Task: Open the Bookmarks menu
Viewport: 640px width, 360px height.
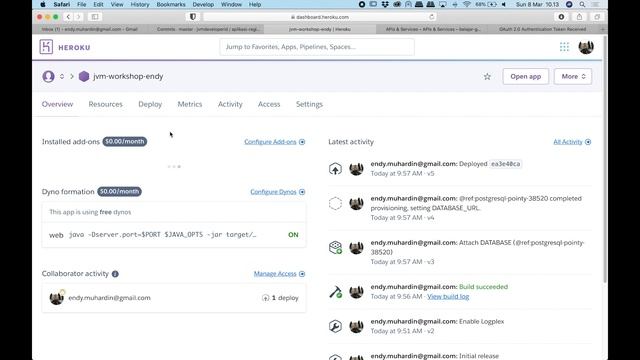Action: [171, 4]
